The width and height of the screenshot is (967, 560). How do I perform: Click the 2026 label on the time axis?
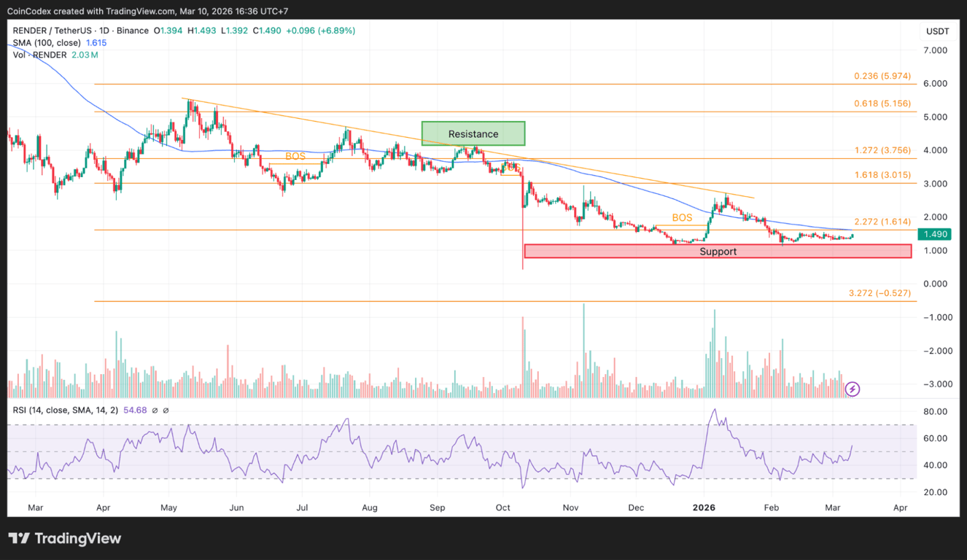704,507
